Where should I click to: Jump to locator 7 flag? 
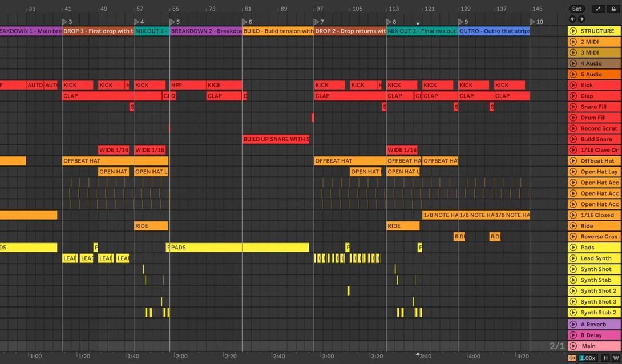(317, 22)
